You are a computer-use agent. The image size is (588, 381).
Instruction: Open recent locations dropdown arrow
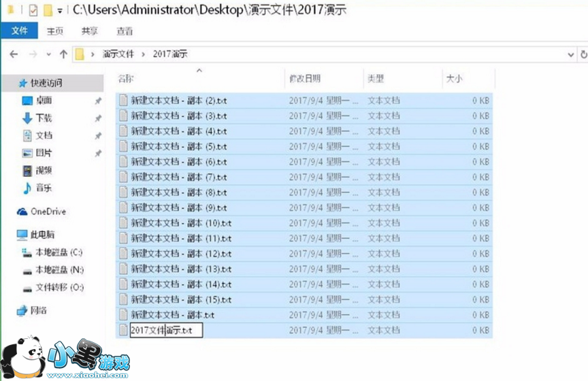(x=48, y=54)
